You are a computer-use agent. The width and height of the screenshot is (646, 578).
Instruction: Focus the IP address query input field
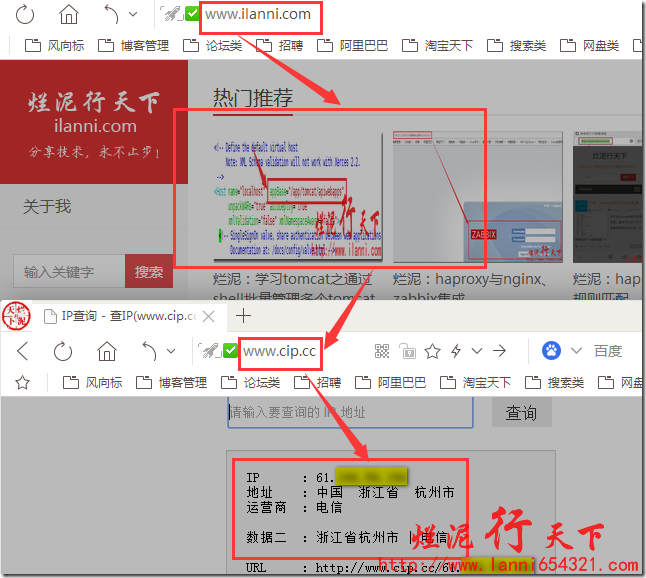point(350,412)
